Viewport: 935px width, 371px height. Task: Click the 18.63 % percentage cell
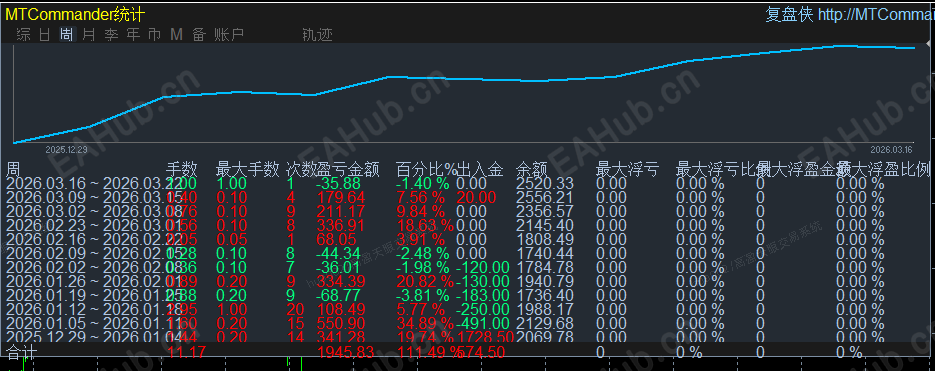click(x=425, y=225)
